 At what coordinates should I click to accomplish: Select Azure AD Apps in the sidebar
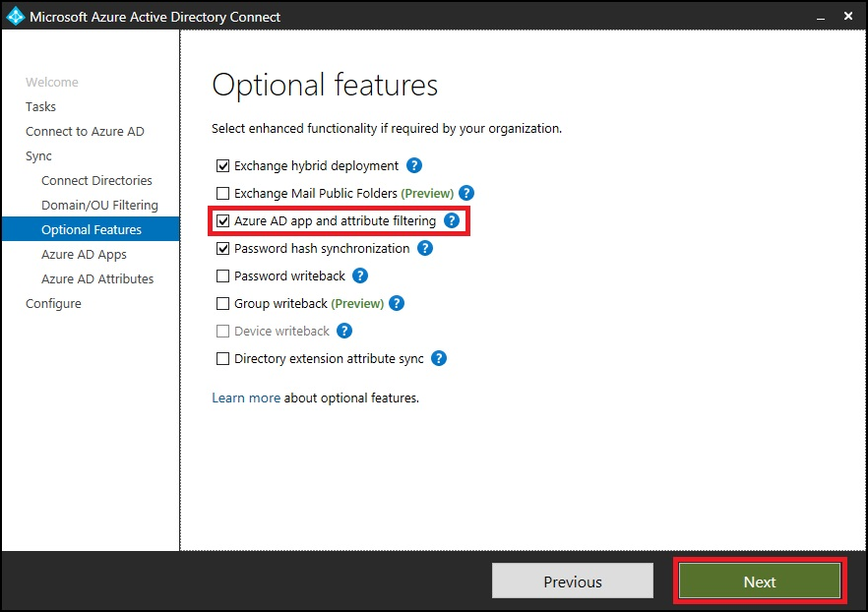(x=84, y=254)
